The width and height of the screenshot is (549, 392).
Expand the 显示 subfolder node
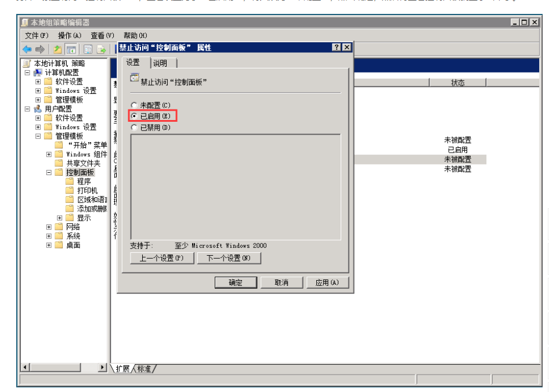coord(60,218)
